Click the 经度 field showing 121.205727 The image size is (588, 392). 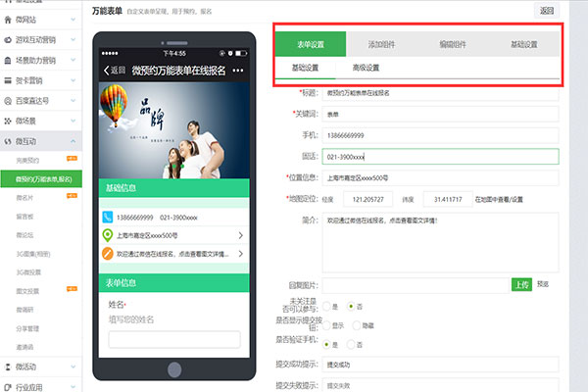click(x=367, y=199)
